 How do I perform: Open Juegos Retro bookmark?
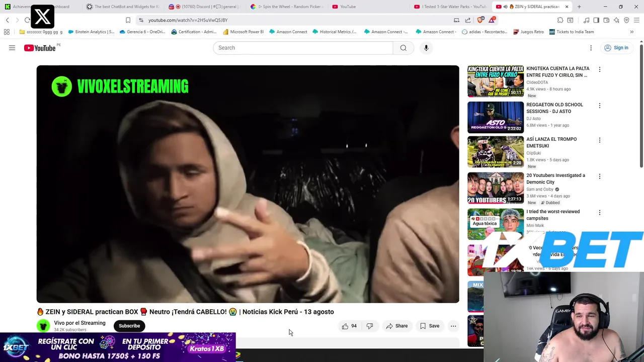[x=528, y=32]
